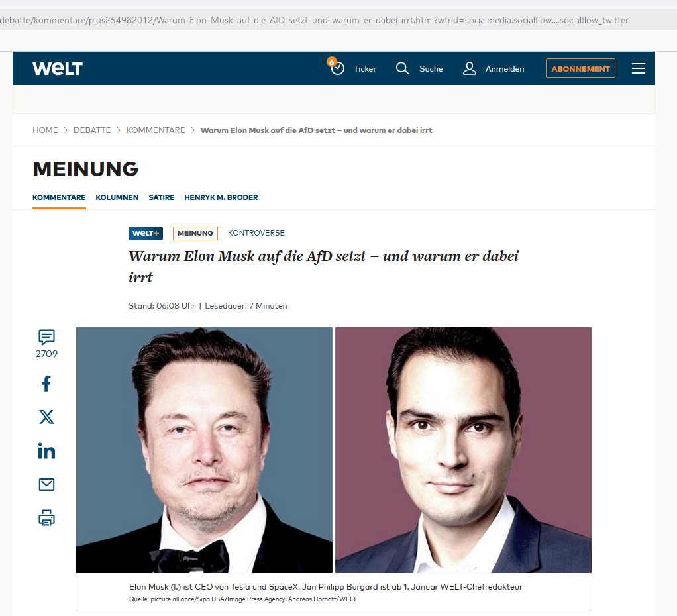Open the HENRYK M. BRODER tab

click(x=221, y=197)
